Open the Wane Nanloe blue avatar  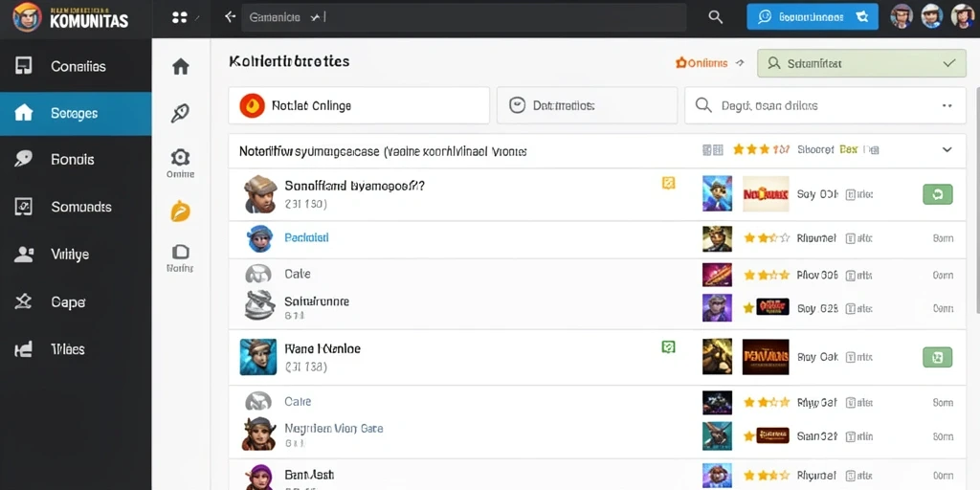point(258,357)
